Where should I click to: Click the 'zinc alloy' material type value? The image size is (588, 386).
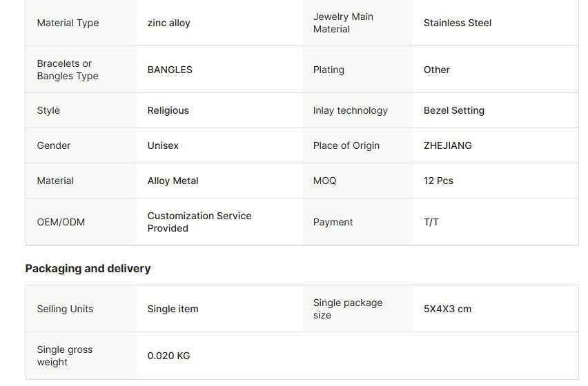(168, 23)
